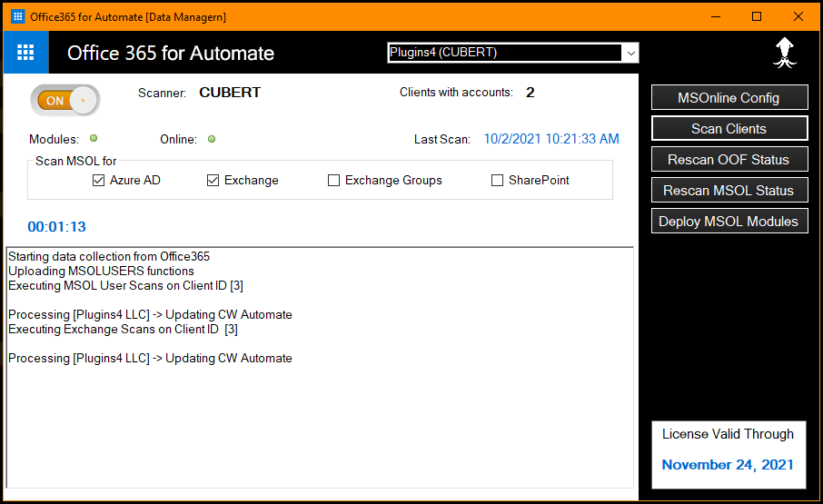Click log line 'Starting data collection from Office365'
Image resolution: width=823 pixels, height=504 pixels.
pos(109,256)
